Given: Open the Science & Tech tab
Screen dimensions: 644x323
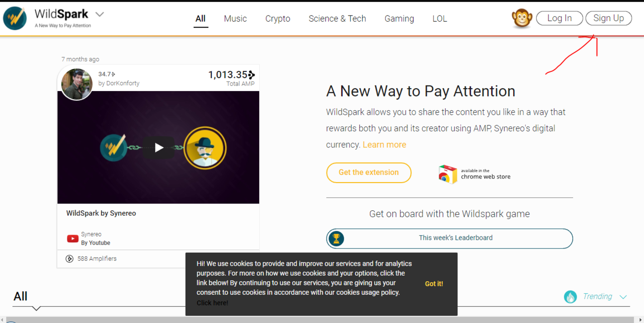Looking at the screenshot, I should [x=337, y=19].
